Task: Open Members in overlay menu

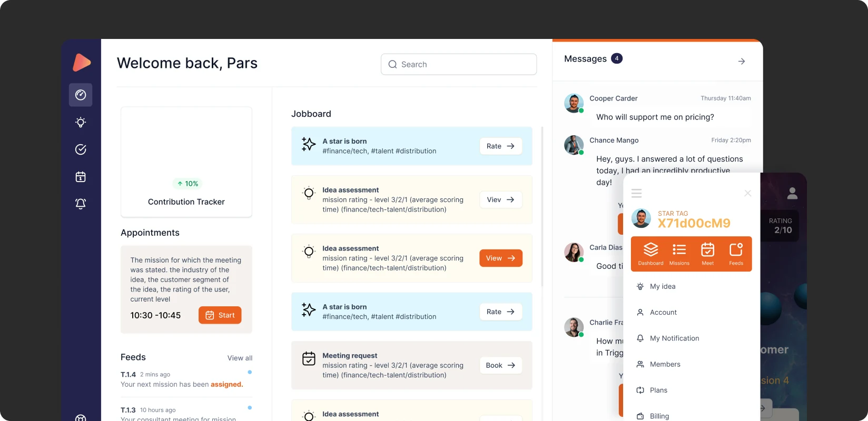Action: 658,364
